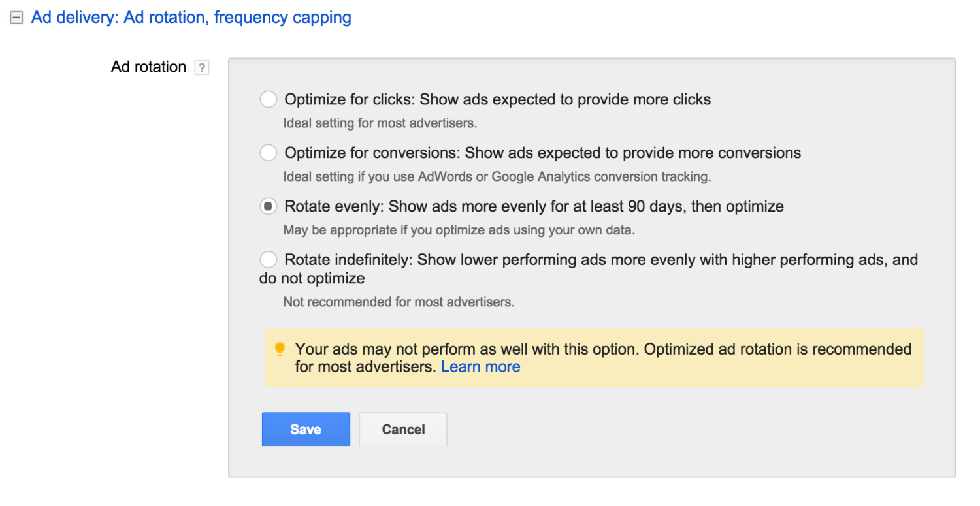Click the Save button
Viewport: 980px width, 506px height.
(x=306, y=429)
